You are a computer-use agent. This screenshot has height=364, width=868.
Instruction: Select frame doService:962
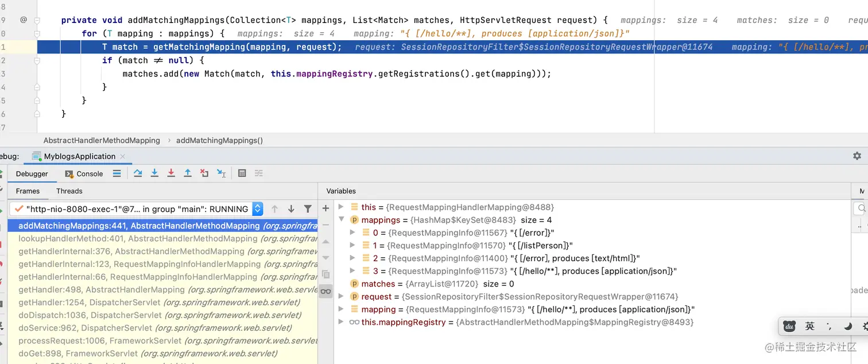tap(162, 328)
